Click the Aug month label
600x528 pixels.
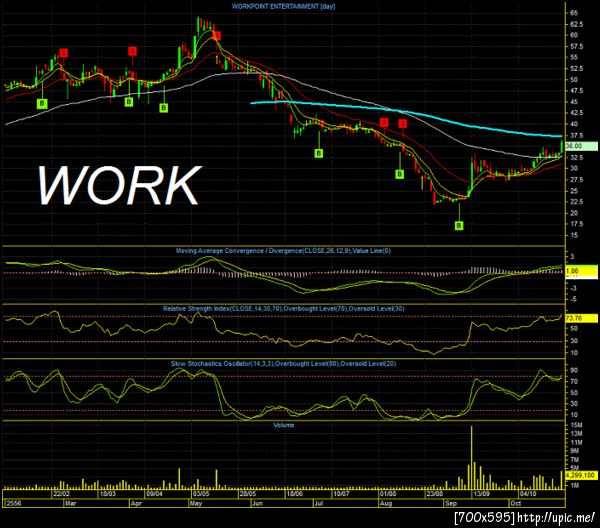386,503
